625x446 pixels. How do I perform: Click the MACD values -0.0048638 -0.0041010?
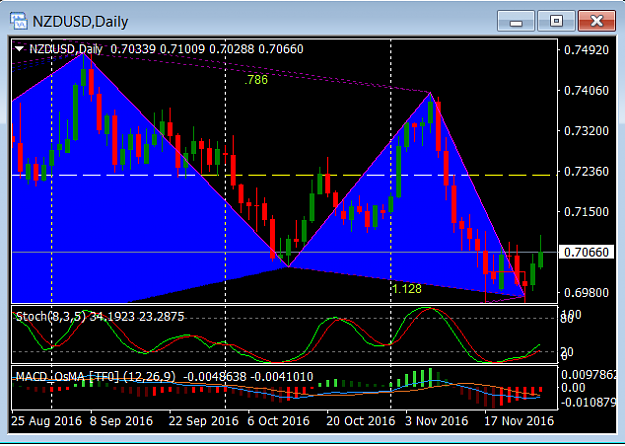(x=249, y=376)
